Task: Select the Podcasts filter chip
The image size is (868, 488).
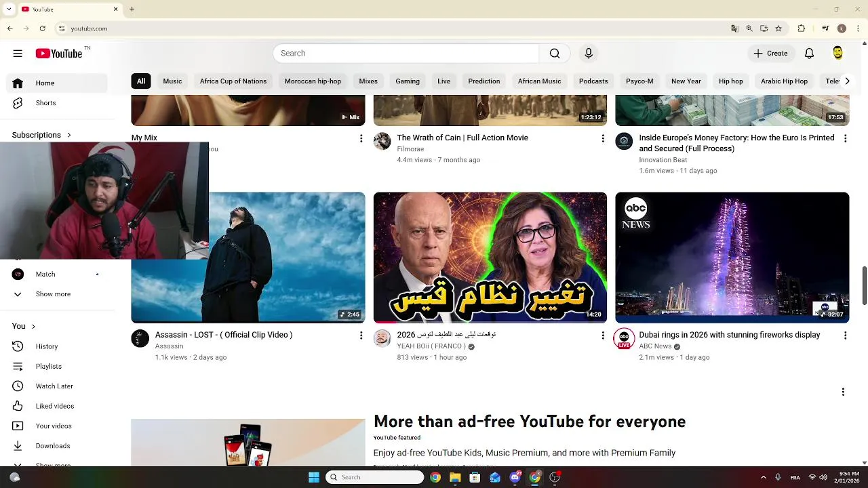Action: 593,81
